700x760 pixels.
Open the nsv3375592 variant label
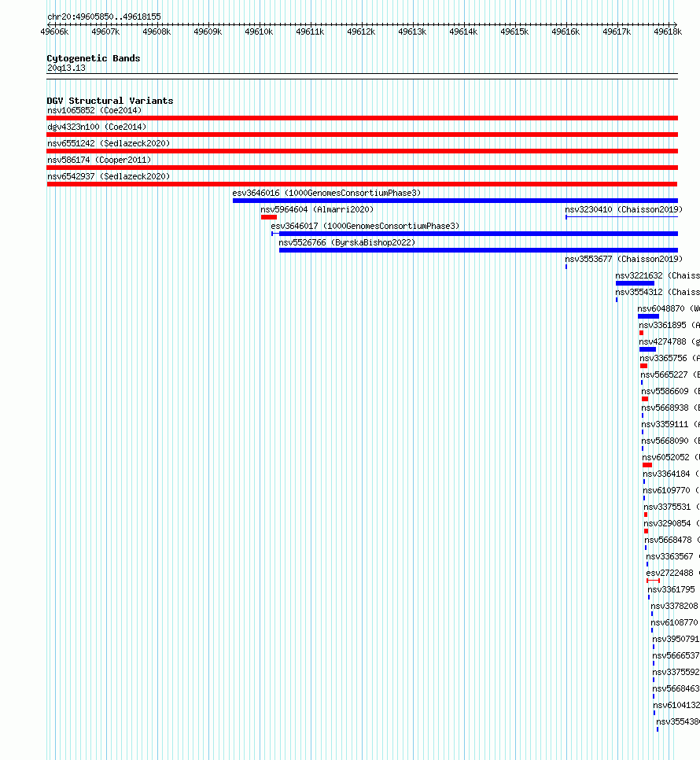click(x=676, y=671)
